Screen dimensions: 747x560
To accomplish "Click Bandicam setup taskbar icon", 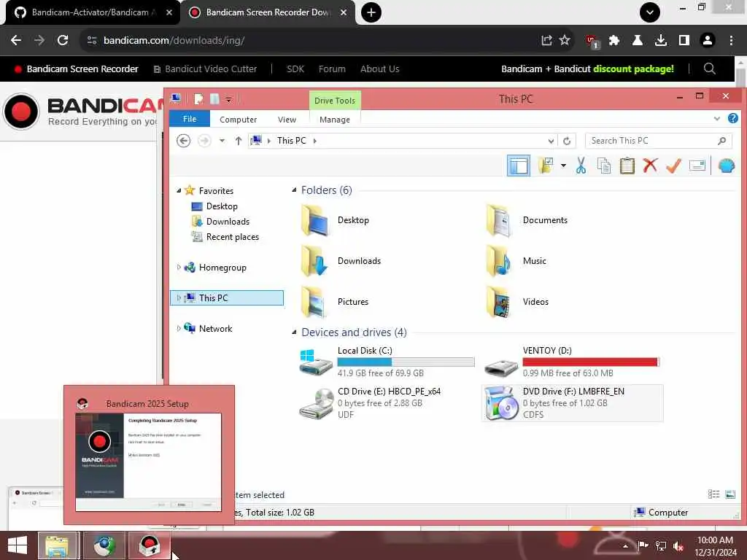I will pos(149,545).
